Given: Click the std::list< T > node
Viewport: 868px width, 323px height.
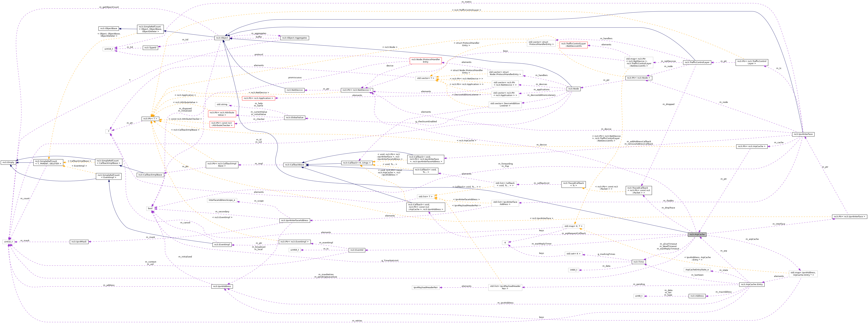Looking at the screenshot, I should 426,196.
